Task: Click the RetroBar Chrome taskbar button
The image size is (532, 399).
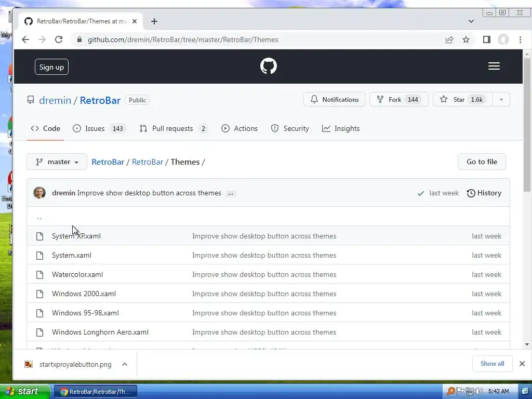Action: tap(96, 392)
